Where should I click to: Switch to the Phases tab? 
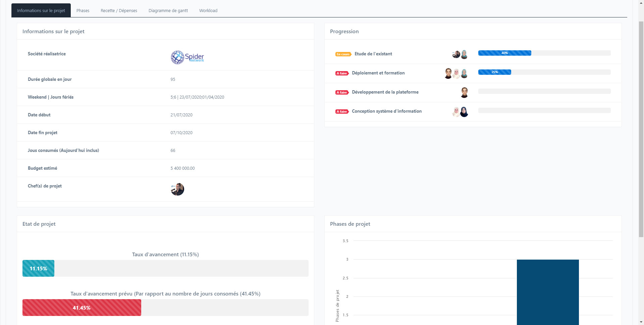tap(83, 10)
